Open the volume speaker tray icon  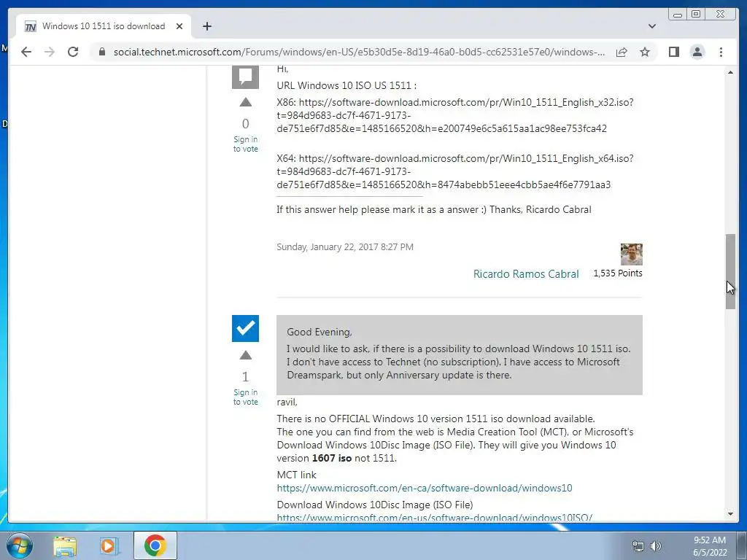(656, 546)
